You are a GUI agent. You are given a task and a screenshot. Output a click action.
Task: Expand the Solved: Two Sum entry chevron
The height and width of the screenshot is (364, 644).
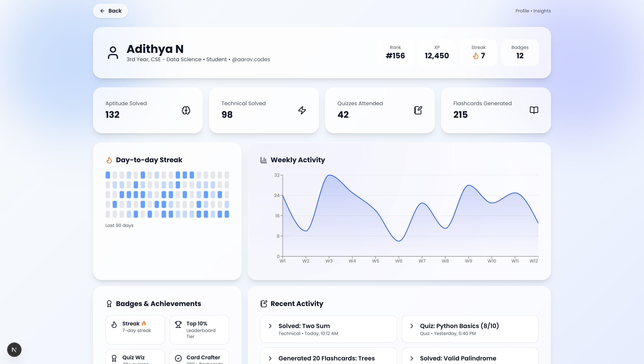[x=270, y=326]
